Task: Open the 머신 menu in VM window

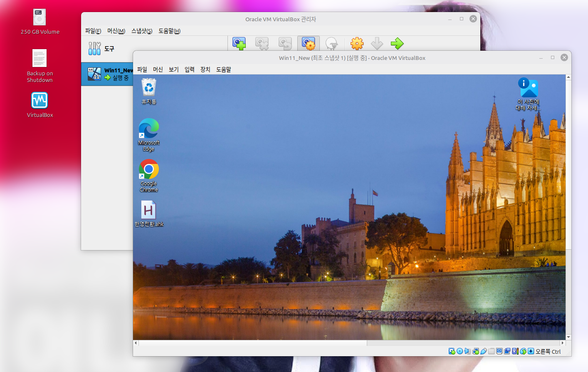Action: pos(158,69)
